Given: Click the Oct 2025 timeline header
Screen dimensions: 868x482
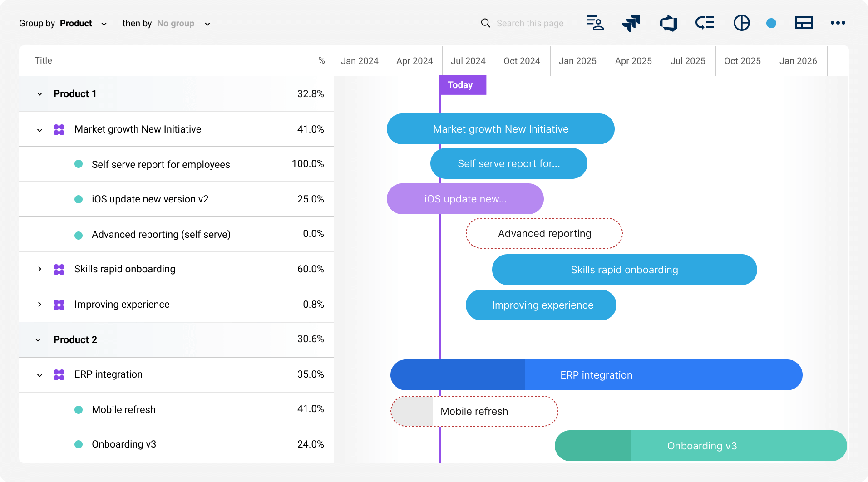Looking at the screenshot, I should (x=742, y=61).
